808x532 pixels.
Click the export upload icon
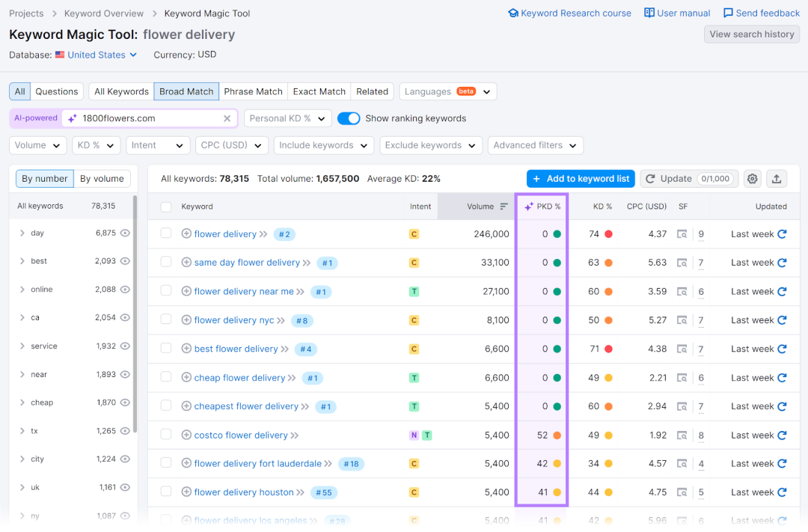777,179
